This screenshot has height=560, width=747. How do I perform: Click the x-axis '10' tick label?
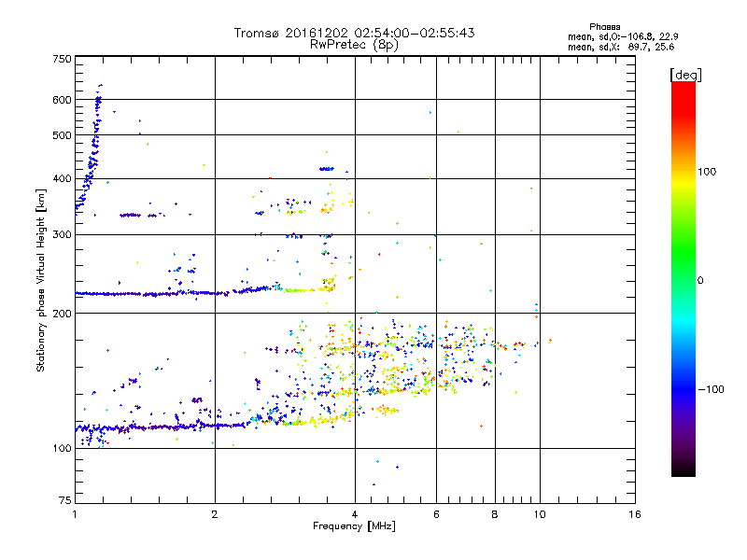(540, 514)
